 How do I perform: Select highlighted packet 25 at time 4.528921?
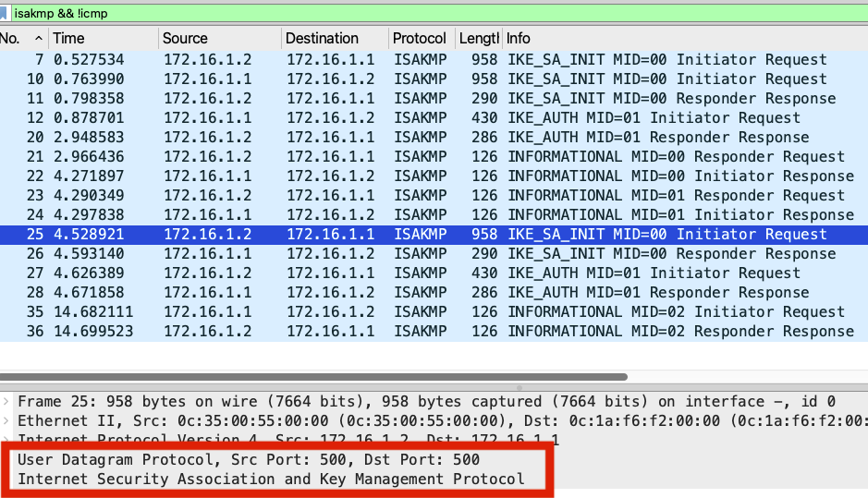[x=434, y=235]
